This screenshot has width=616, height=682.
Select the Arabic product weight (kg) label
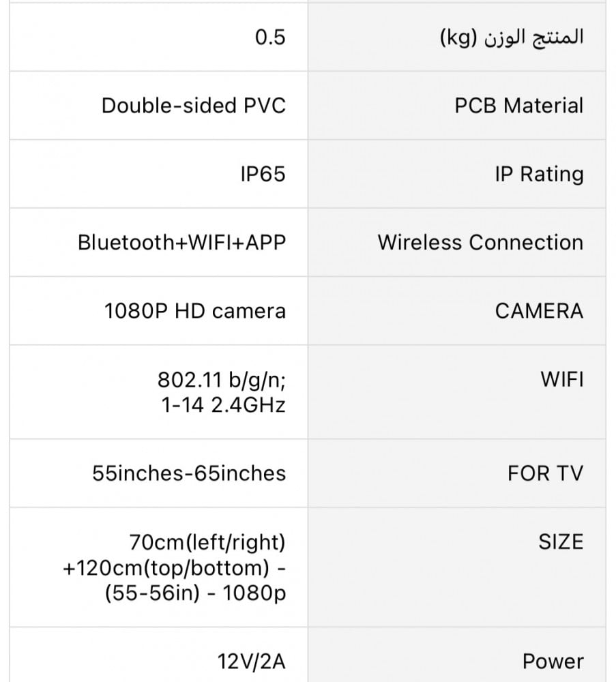[512, 38]
